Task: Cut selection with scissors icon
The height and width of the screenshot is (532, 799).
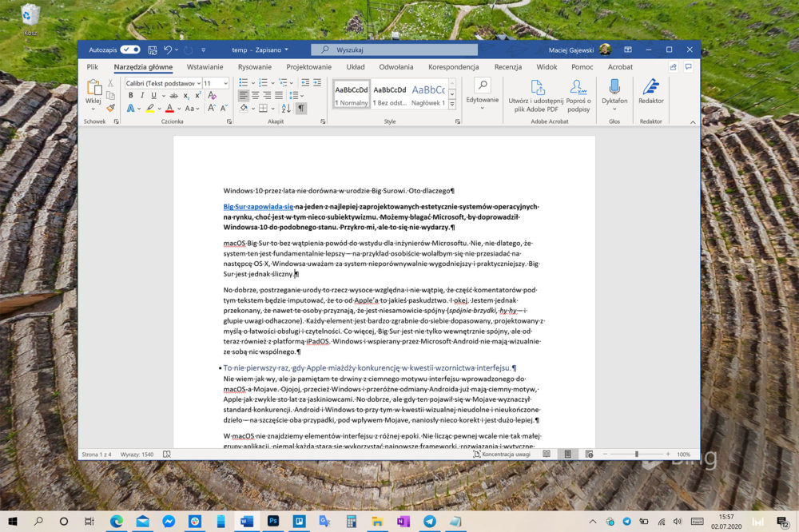Action: pos(110,84)
